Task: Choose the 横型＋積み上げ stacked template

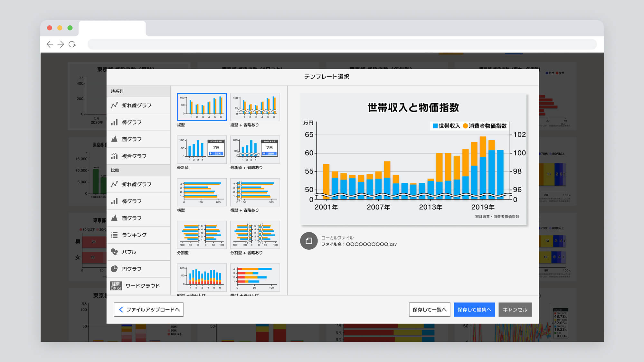Action: click(x=255, y=277)
